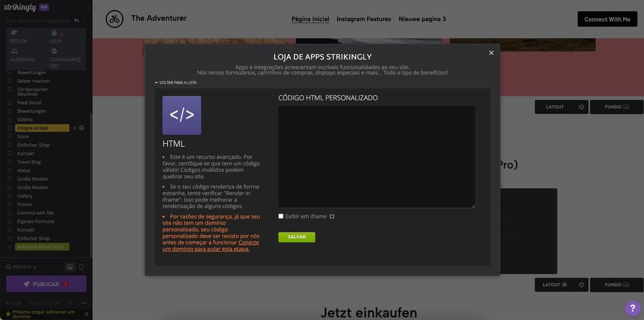Open the three-dots more menu in sidebar footer

click(x=83, y=303)
